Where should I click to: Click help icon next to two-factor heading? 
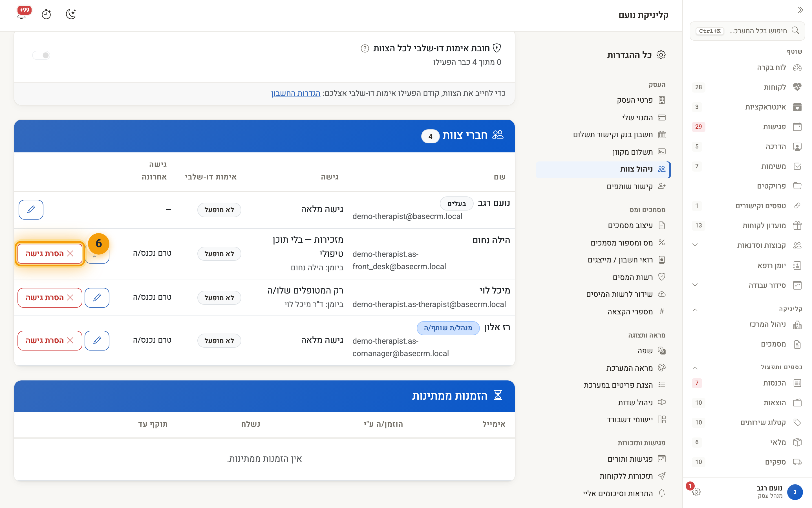tap(365, 48)
